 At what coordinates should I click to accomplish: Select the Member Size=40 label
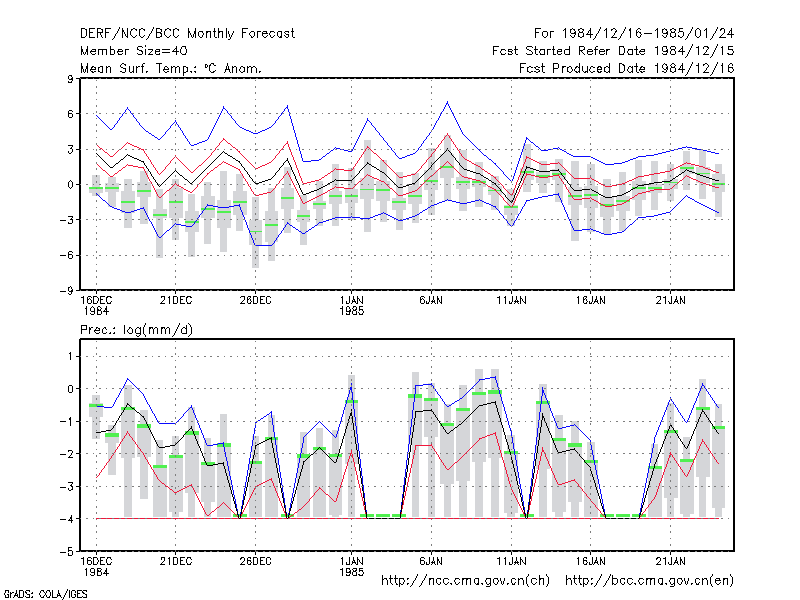(x=134, y=51)
